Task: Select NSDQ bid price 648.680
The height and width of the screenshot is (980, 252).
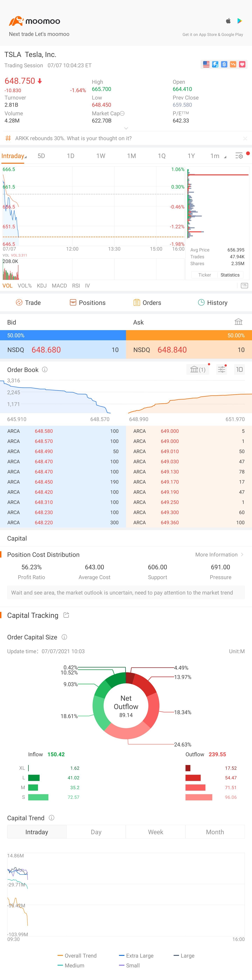Action: tap(46, 350)
